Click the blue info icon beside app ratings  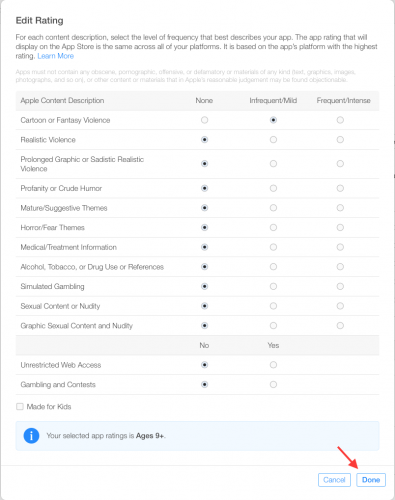click(x=31, y=436)
